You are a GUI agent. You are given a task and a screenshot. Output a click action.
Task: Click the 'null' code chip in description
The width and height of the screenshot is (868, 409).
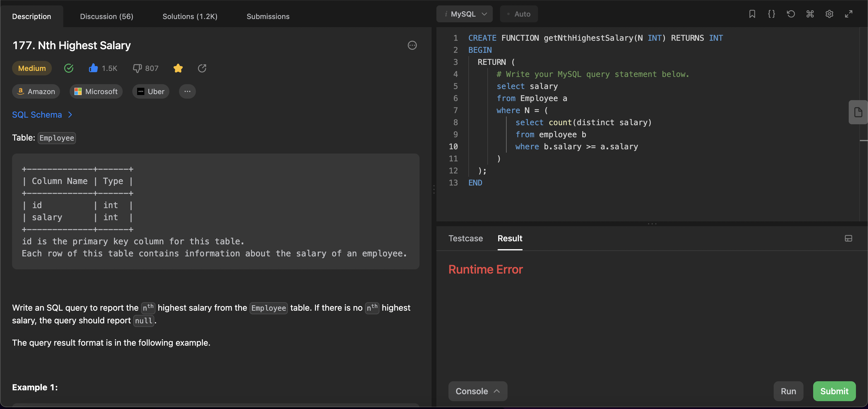click(x=143, y=321)
